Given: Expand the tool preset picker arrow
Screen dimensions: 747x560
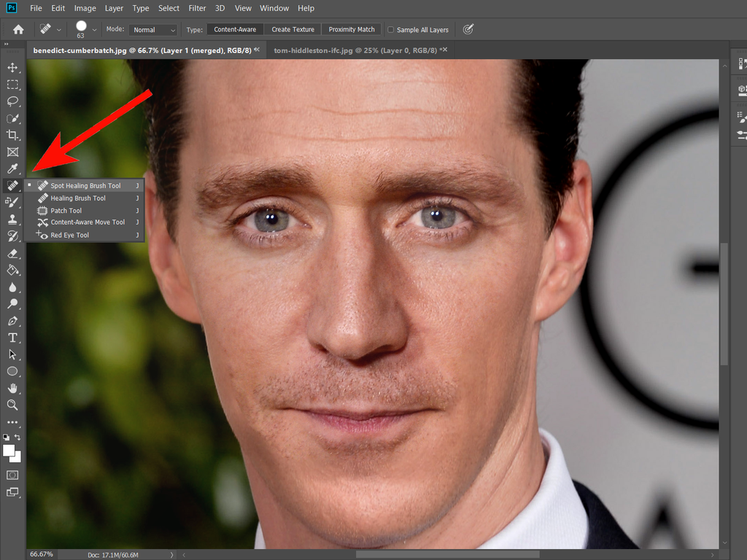Looking at the screenshot, I should (58, 30).
